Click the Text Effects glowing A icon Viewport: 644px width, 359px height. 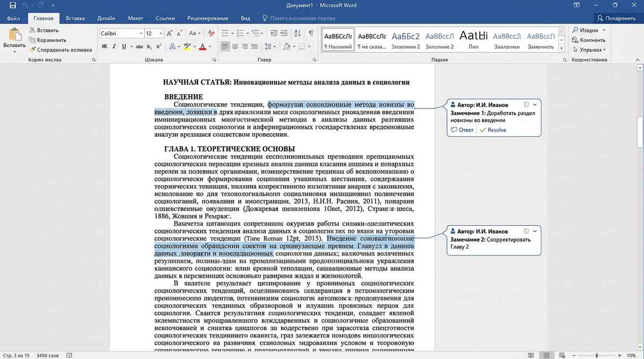[x=172, y=47]
